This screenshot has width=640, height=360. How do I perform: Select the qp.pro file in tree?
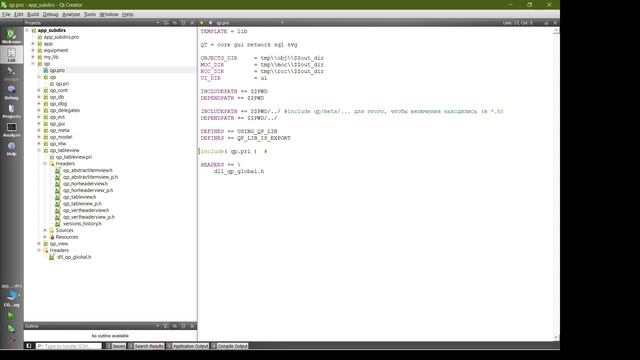[57, 70]
